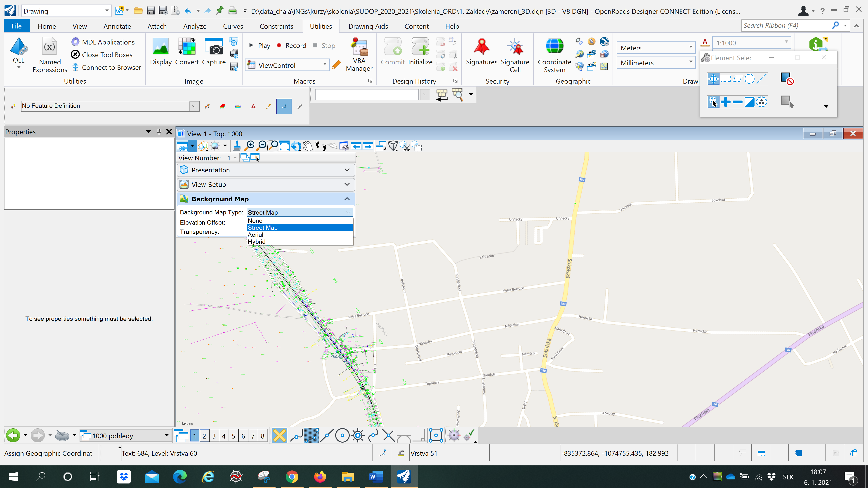The image size is (868, 488).
Task: Click the Clip Volume scissors icon
Action: [x=405, y=146]
